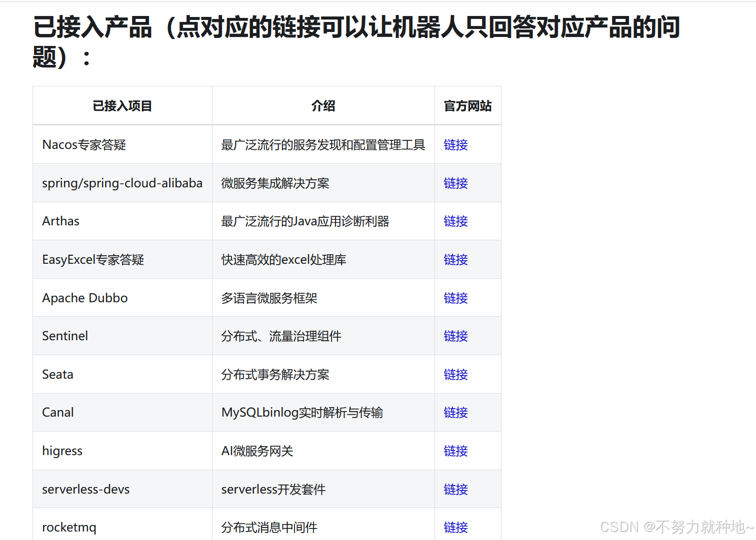Open the 链接 link in higress row
756x540 pixels.
coord(455,451)
